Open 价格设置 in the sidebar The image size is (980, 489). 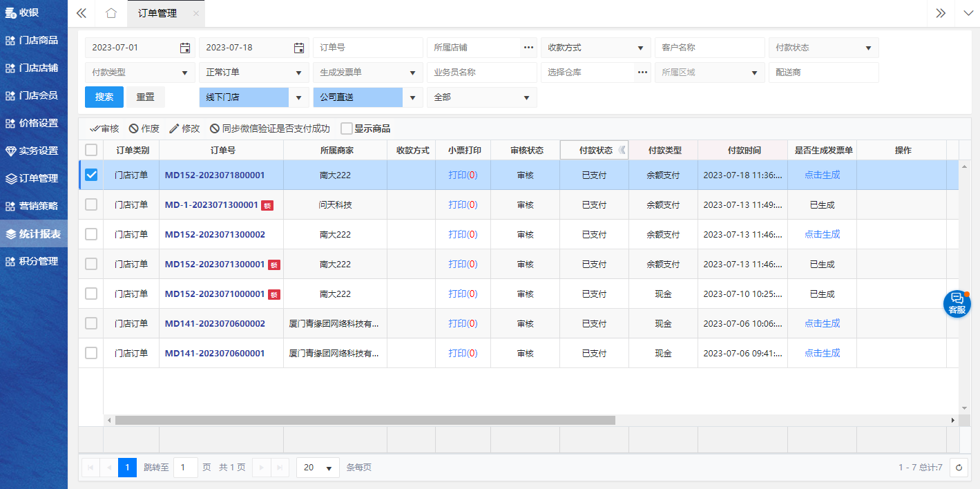34,123
